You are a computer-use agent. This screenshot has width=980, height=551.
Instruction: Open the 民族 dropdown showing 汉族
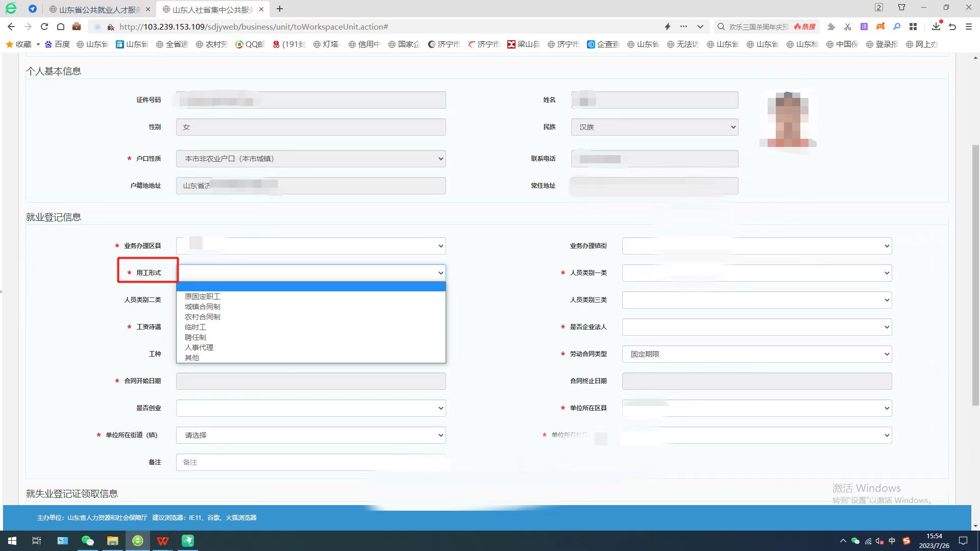[x=655, y=127]
